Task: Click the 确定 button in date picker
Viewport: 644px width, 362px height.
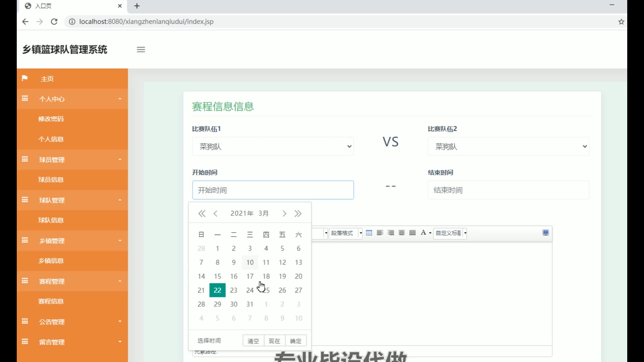Action: (296, 341)
